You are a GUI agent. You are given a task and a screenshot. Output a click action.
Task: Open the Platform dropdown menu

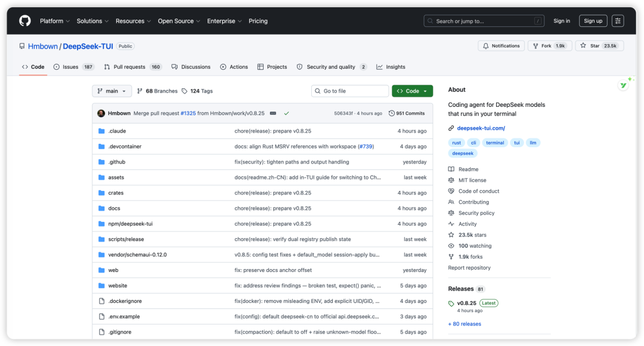(x=55, y=21)
